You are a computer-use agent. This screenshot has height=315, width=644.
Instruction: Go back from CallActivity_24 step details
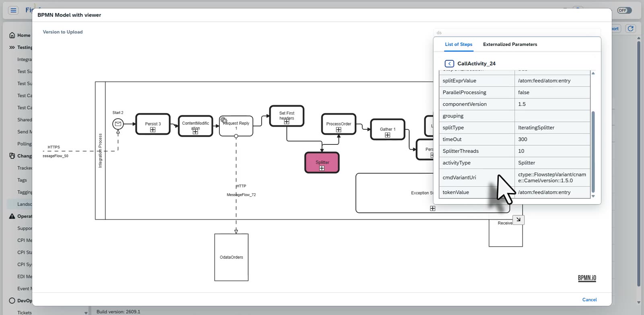click(x=449, y=64)
